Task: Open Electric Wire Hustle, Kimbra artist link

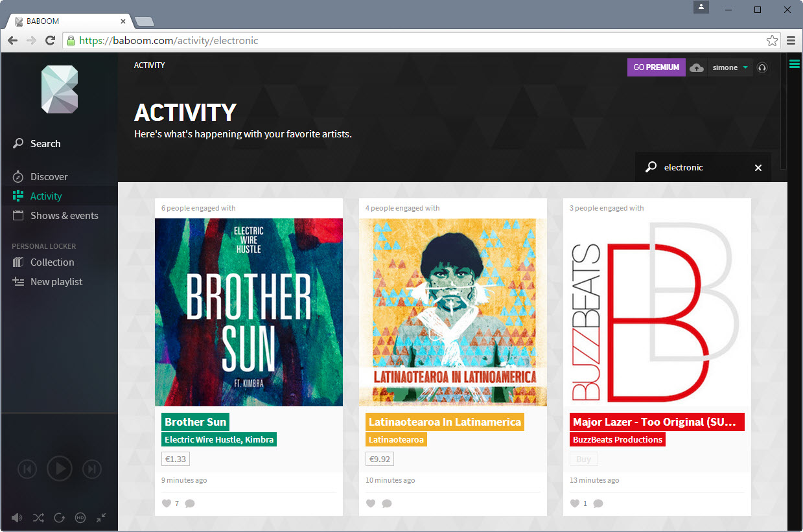Action: [x=219, y=439]
